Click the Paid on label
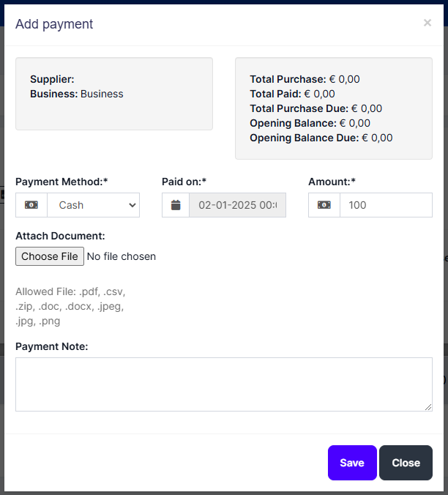The width and height of the screenshot is (448, 495). [184, 182]
